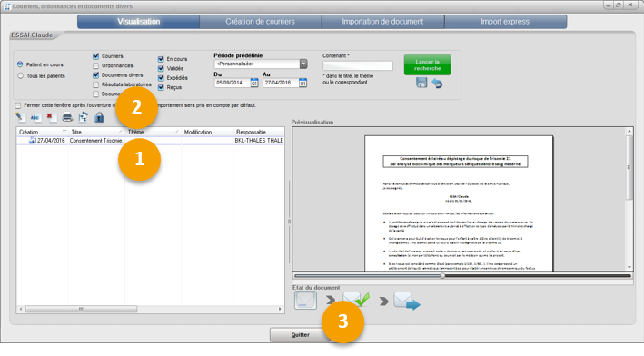
Task: Switch to the Création de courriers tab
Action: coord(261,22)
